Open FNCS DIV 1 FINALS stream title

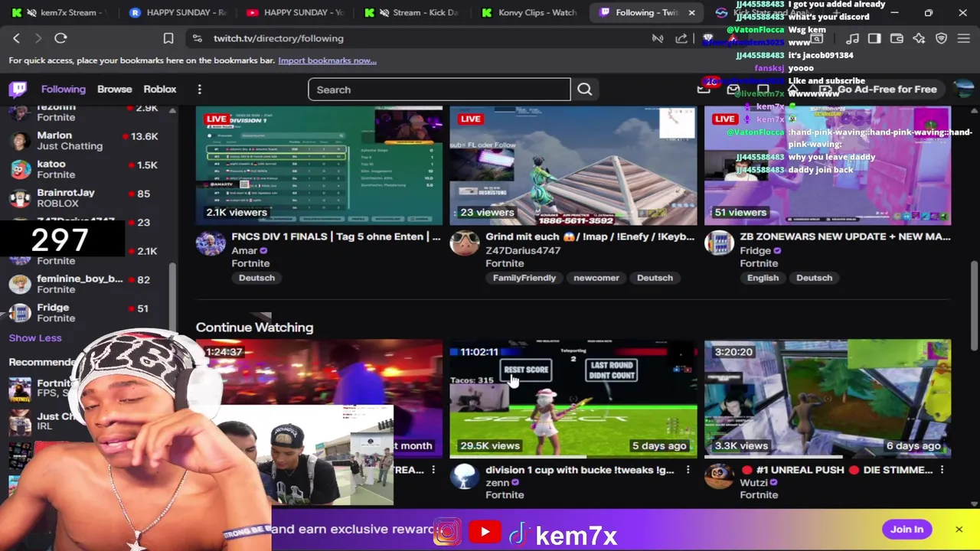(336, 236)
